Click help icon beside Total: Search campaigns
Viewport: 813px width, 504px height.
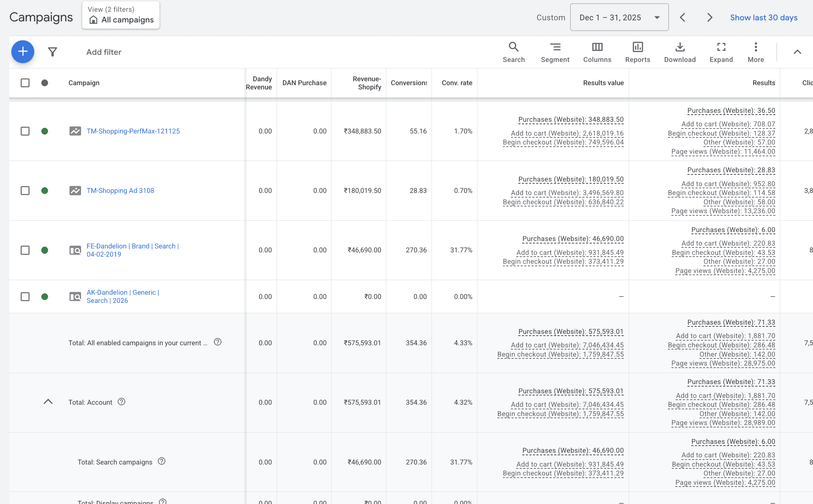[162, 461]
